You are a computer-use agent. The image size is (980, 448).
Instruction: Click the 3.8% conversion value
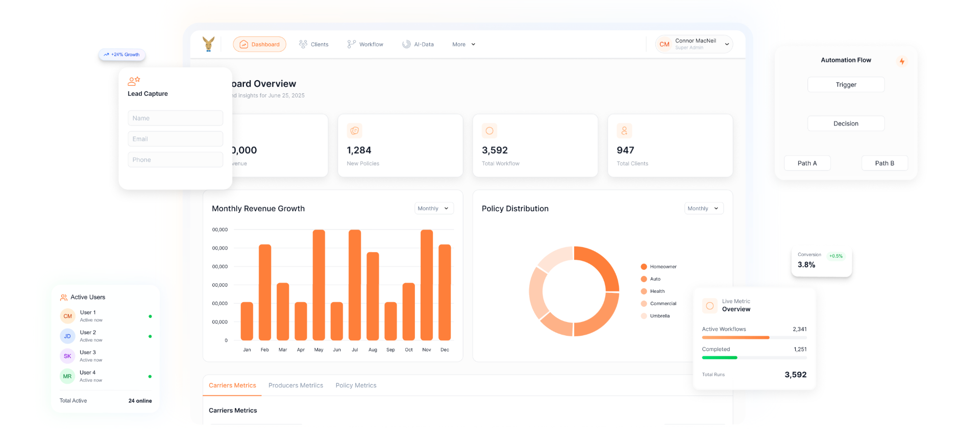coord(806,265)
